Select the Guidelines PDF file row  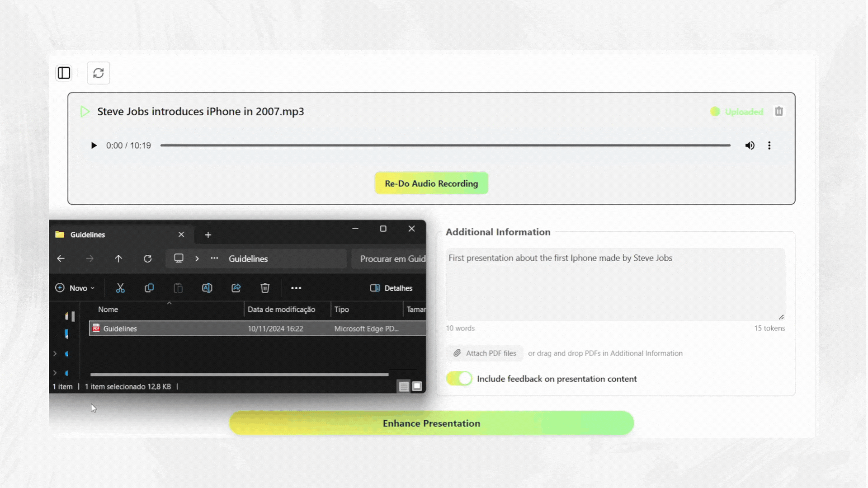pos(258,328)
